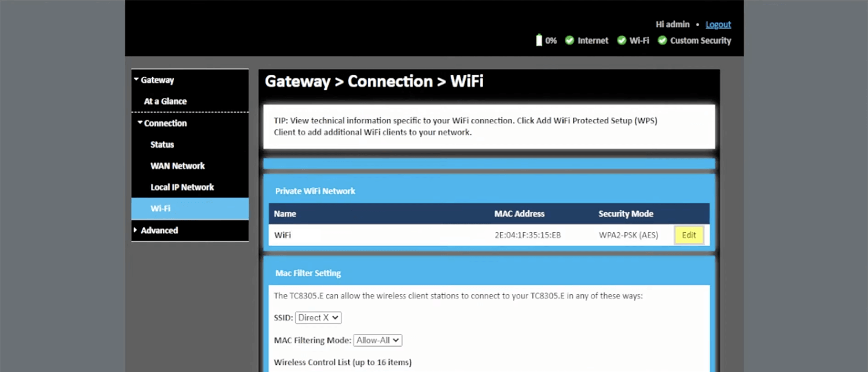This screenshot has height=372, width=868.
Task: Open WAN Network settings
Action: (x=178, y=166)
